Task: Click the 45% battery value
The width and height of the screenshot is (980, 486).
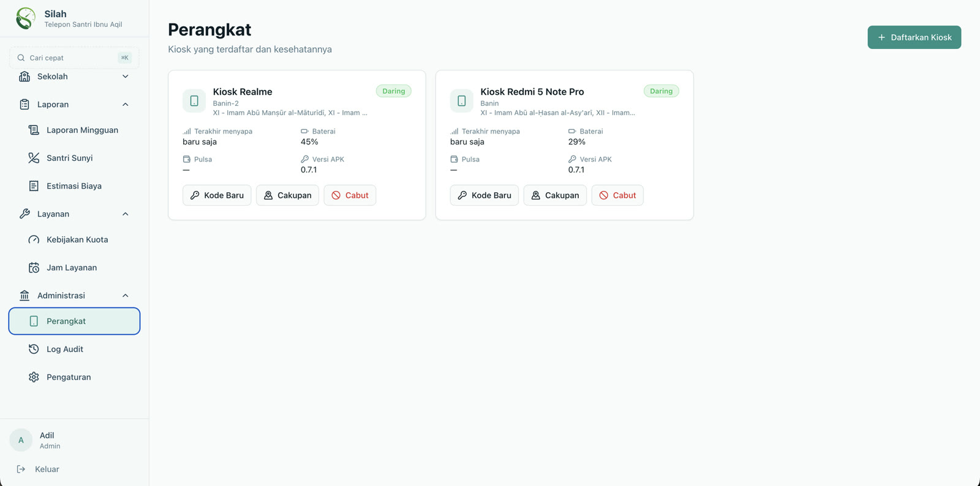Action: 309,142
